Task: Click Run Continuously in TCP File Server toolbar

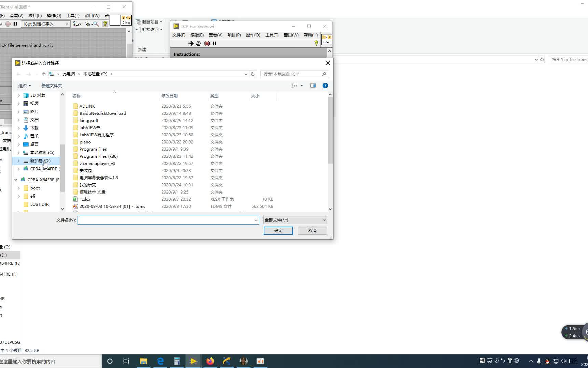Action: (198, 43)
